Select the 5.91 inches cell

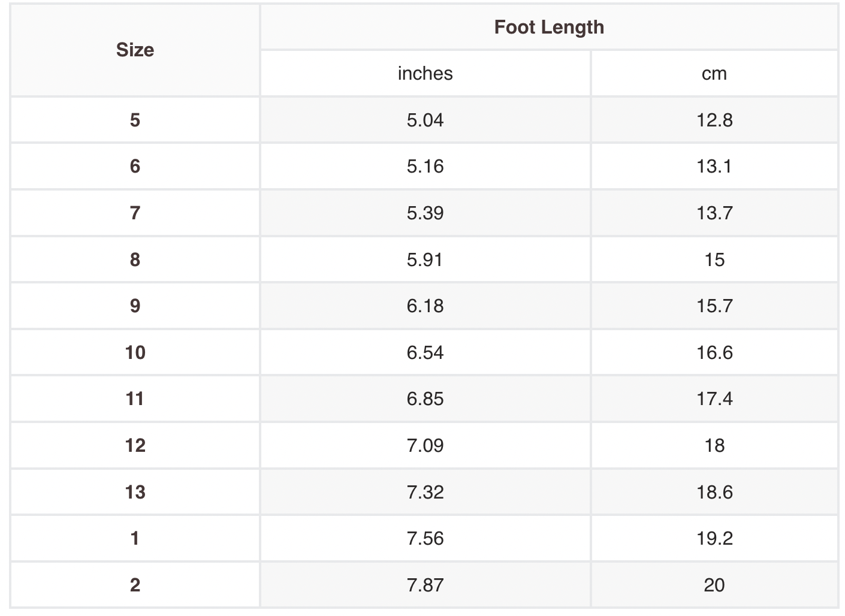425,259
